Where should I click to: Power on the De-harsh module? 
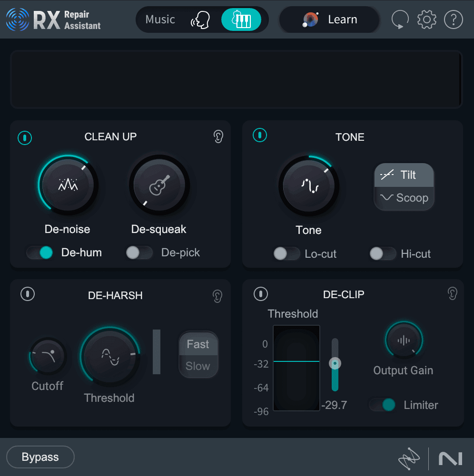(28, 294)
